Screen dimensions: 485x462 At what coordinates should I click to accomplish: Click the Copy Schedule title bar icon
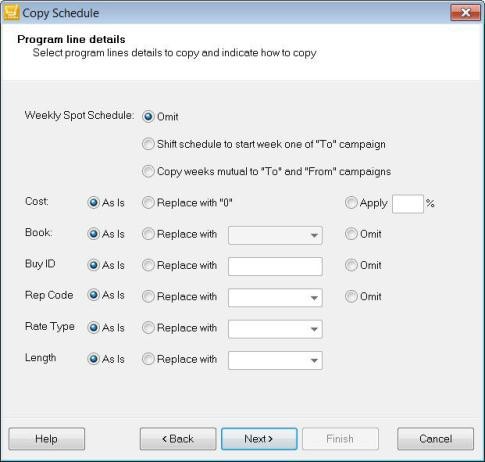[12, 13]
